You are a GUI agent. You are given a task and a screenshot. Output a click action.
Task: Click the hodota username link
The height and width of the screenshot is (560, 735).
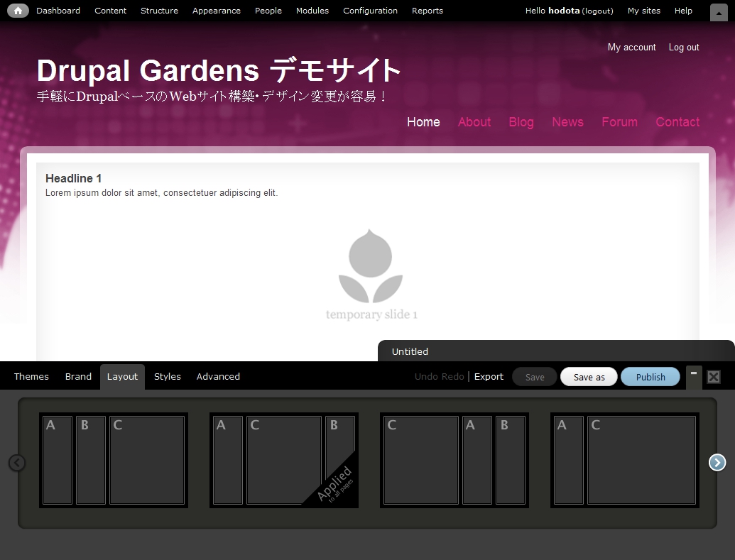pos(564,11)
